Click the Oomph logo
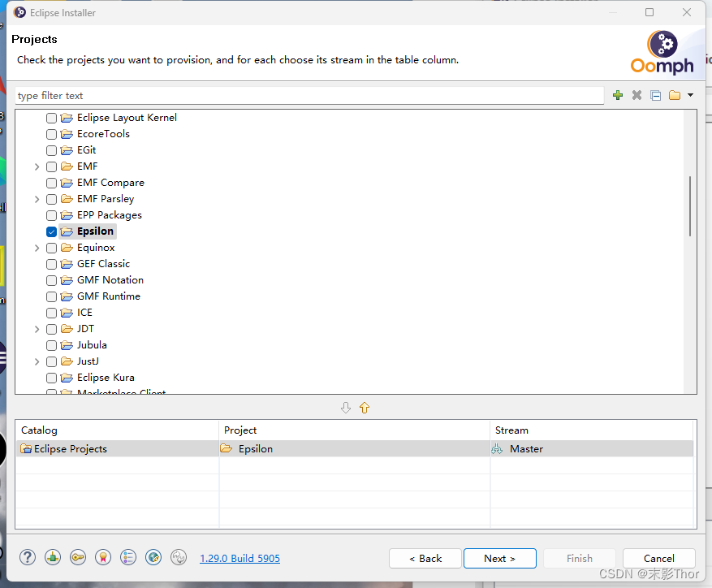Screen dimensions: 712x588 click(662, 53)
